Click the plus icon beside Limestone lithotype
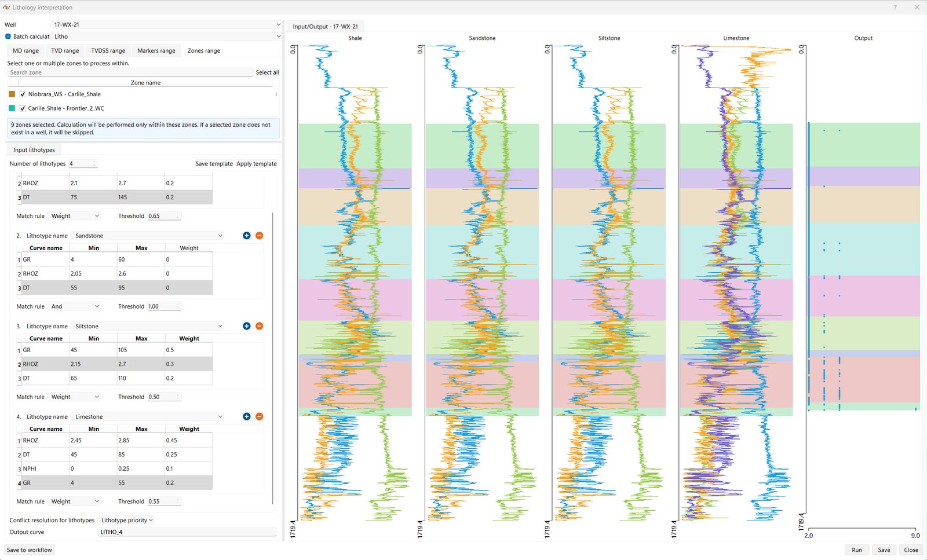 tap(246, 416)
